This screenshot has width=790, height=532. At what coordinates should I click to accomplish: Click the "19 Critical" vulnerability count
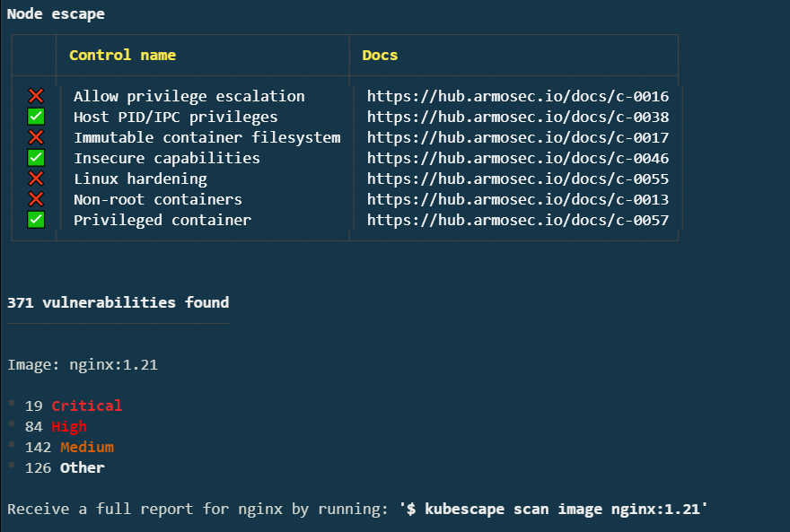point(74,406)
